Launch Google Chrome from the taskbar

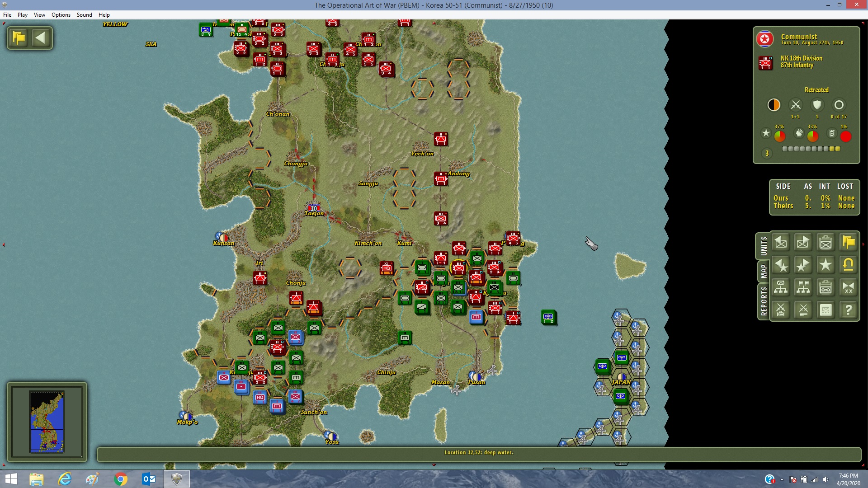click(x=121, y=479)
